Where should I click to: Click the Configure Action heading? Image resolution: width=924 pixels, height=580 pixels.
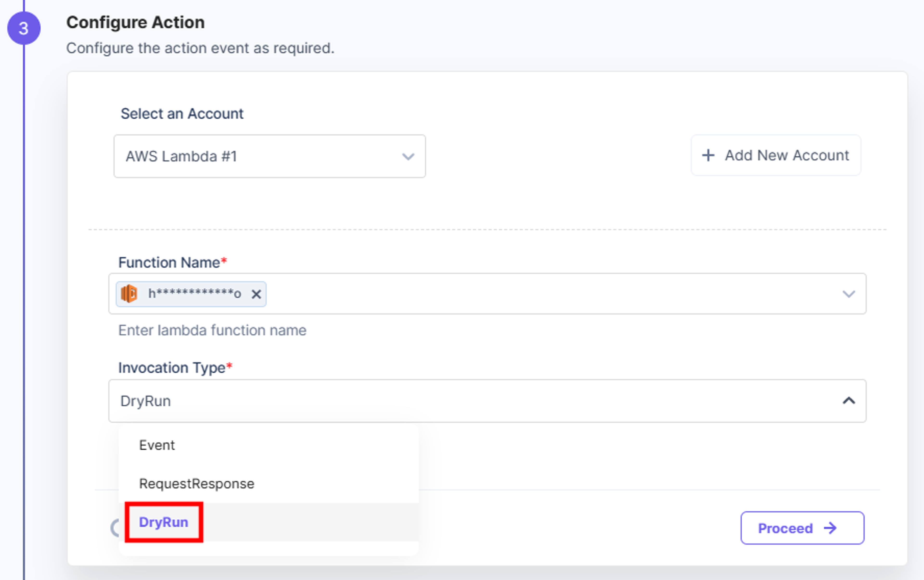tap(135, 22)
